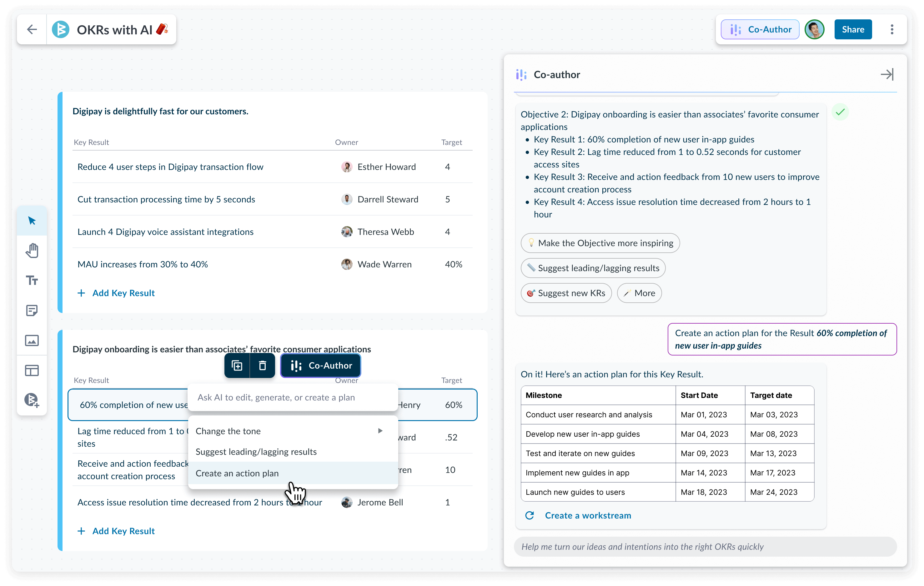The width and height of the screenshot is (924, 586).
Task: Select Suggest leading/lagging results menu item
Action: (x=293, y=452)
